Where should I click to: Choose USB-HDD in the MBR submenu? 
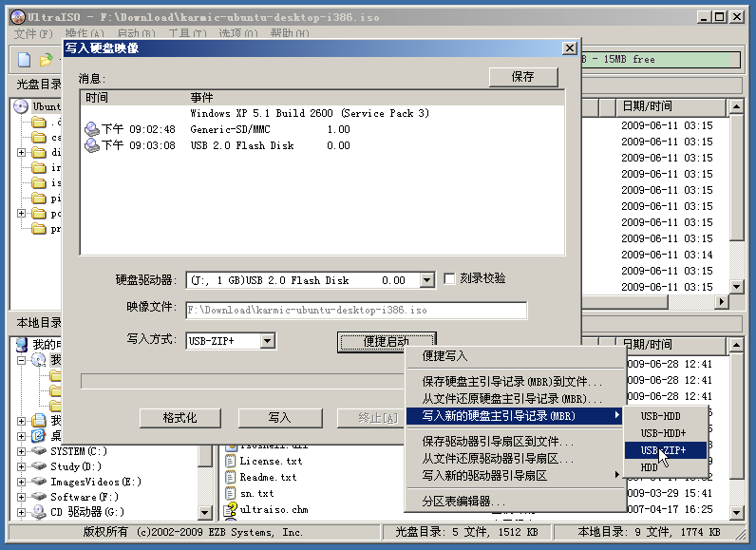(x=666, y=416)
